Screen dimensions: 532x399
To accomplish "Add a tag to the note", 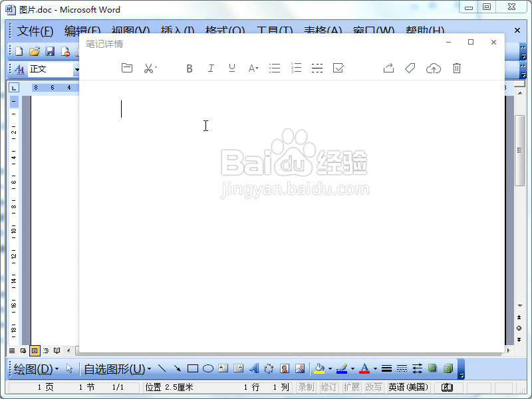I will pyautogui.click(x=410, y=68).
